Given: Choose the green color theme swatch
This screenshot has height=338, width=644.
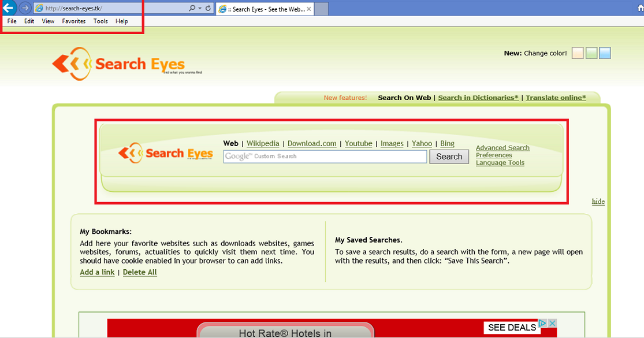Looking at the screenshot, I should [x=591, y=53].
